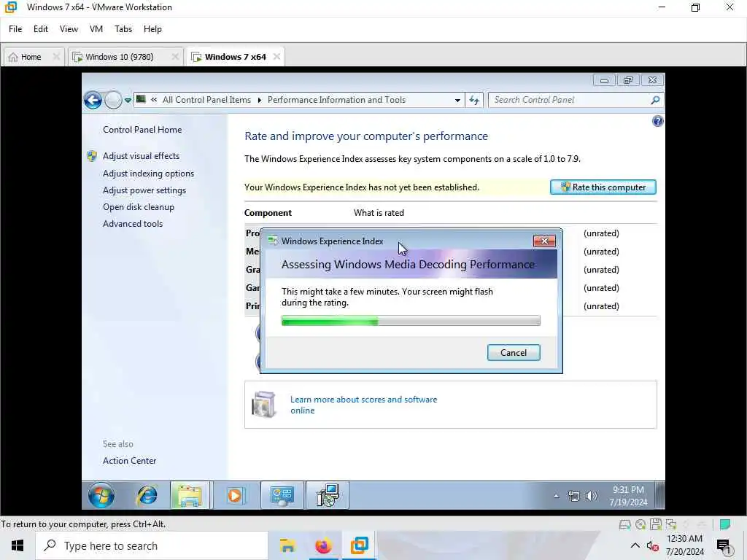Open the Windows 10 Start button
The height and width of the screenshot is (560, 747).
pyautogui.click(x=18, y=545)
